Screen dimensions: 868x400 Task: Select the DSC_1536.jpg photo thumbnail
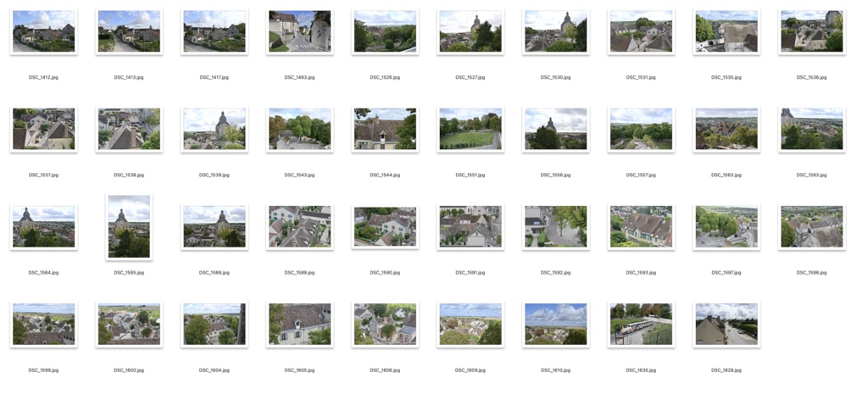coord(811,31)
